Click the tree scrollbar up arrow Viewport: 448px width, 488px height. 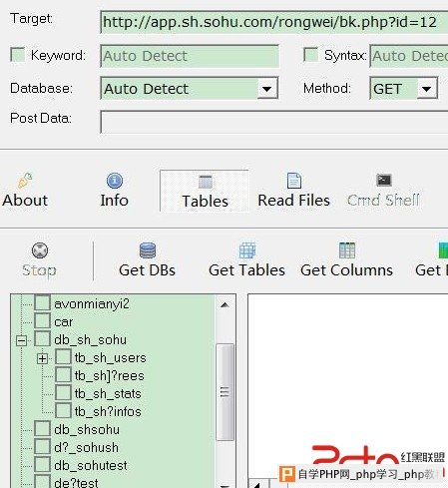224,304
